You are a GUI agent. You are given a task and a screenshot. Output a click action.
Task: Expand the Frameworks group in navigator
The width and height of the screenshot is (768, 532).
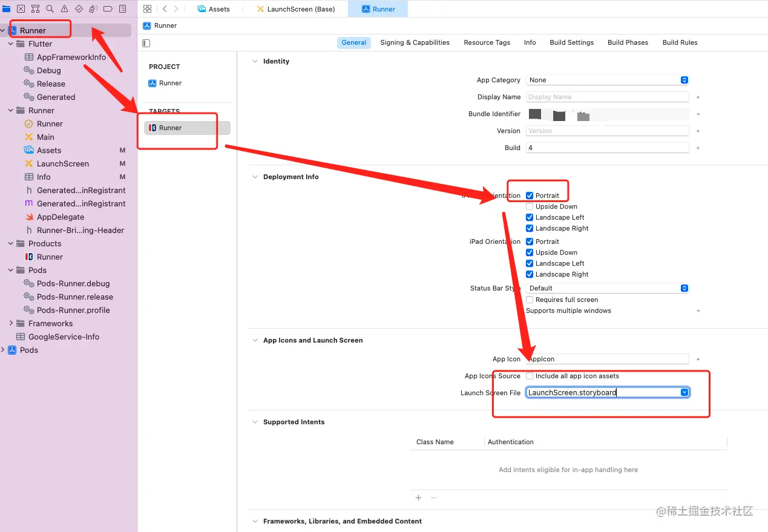11,323
